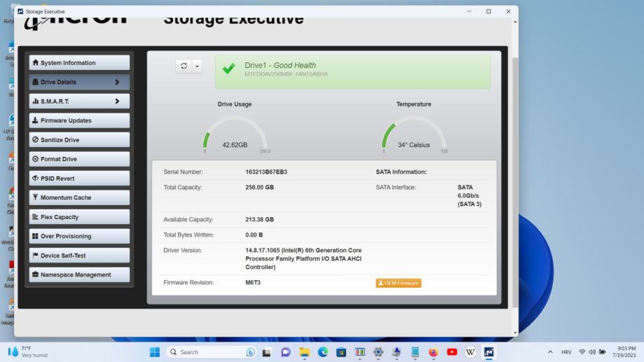Open the Windows Start menu
The image size is (644, 362).
tap(155, 352)
